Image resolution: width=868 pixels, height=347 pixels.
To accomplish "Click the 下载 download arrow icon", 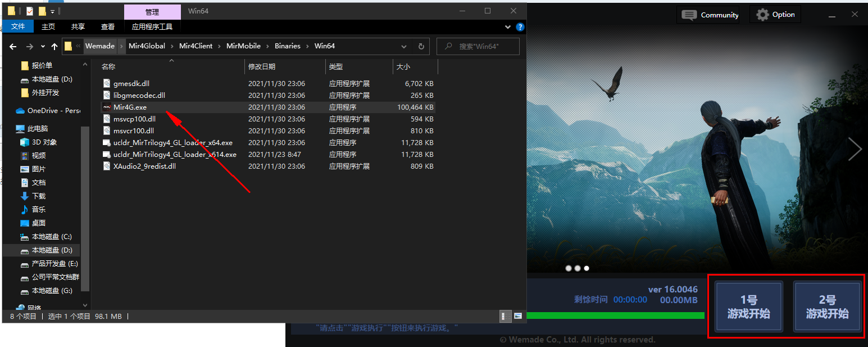I will point(25,196).
